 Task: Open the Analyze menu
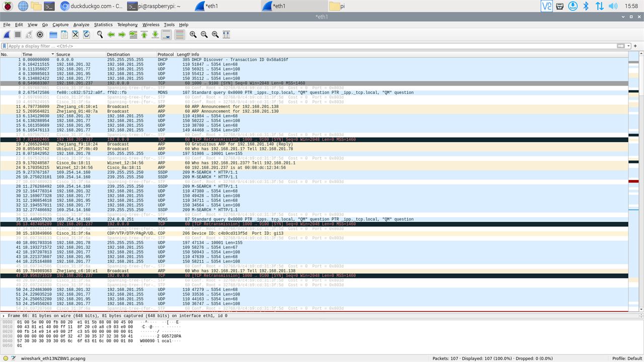[x=81, y=25]
